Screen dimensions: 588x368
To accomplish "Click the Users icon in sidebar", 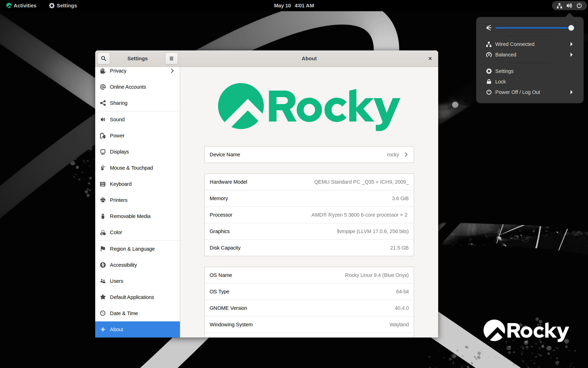I will (x=103, y=281).
